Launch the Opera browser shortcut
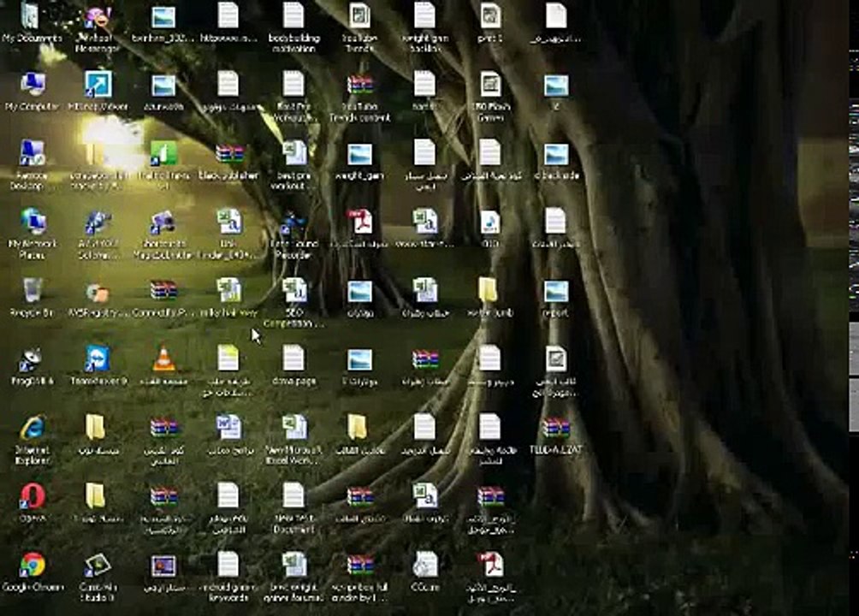Screen dimensions: 859x616 [33, 496]
